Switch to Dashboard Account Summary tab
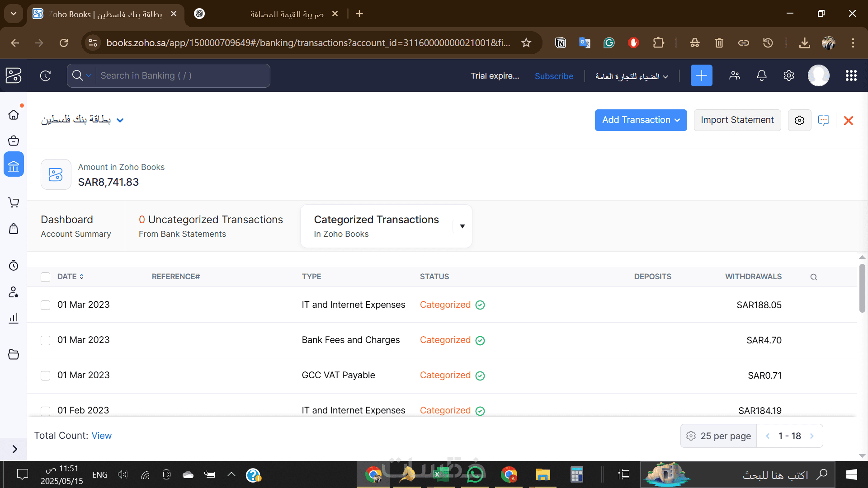 (x=75, y=226)
